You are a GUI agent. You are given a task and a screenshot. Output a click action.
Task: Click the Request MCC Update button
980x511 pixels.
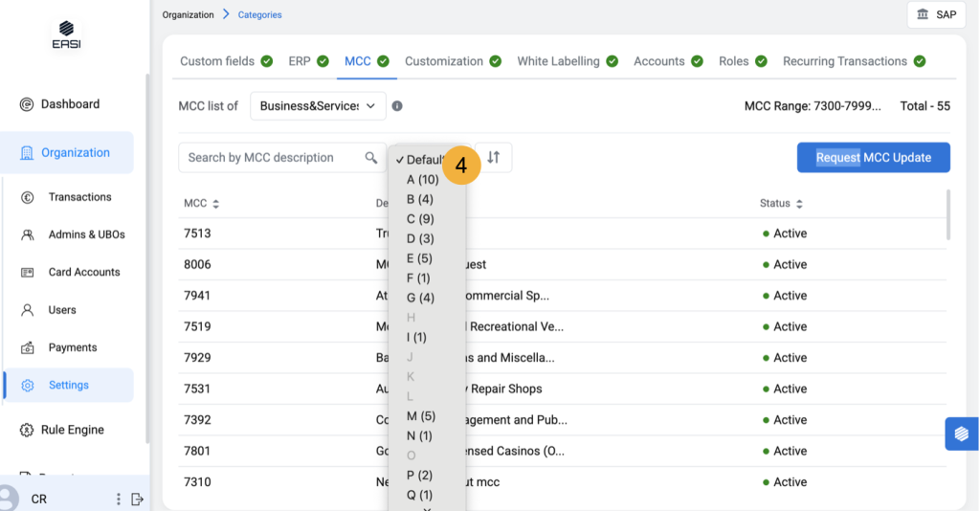coord(873,158)
